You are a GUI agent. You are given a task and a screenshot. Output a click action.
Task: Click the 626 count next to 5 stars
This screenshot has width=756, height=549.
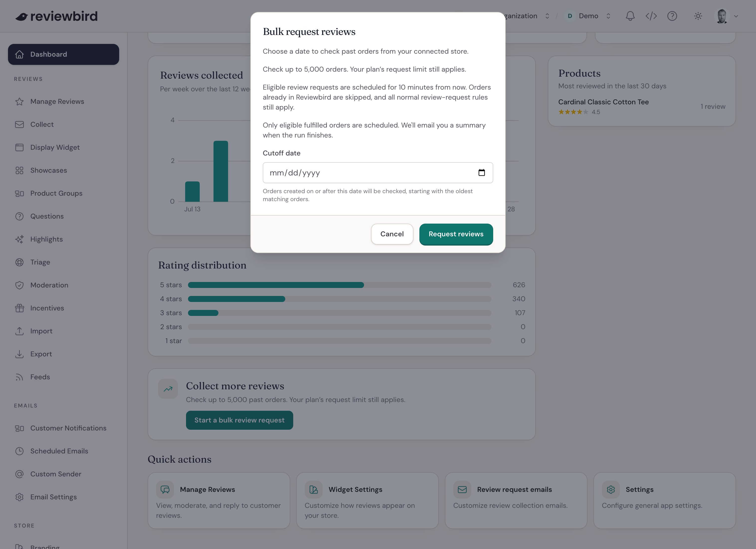tap(519, 285)
